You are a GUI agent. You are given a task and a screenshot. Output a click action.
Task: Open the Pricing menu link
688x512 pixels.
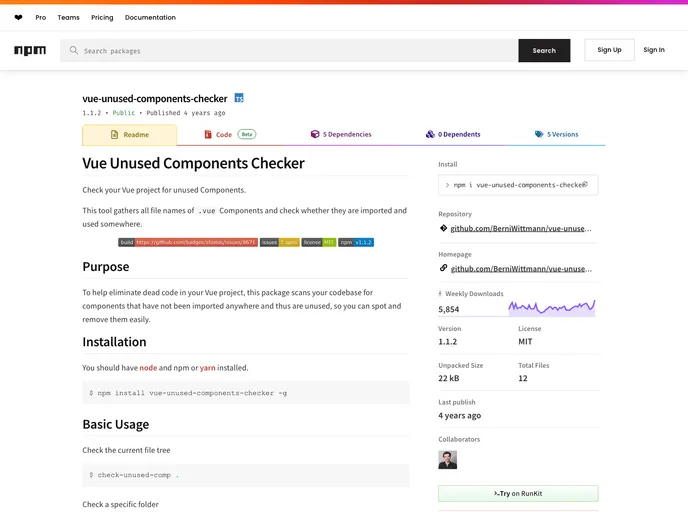(x=102, y=17)
